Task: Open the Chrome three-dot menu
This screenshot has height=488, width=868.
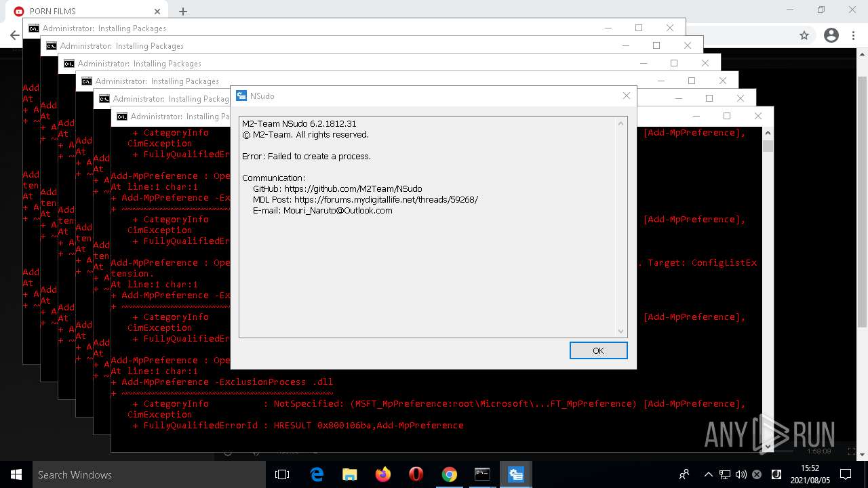Action: coord(854,35)
